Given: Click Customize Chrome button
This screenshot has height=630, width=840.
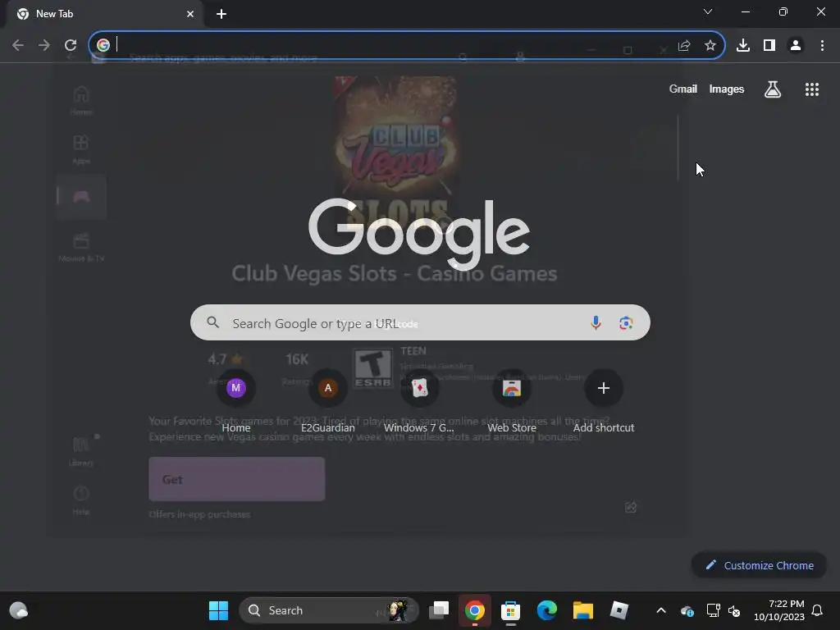Looking at the screenshot, I should (759, 565).
